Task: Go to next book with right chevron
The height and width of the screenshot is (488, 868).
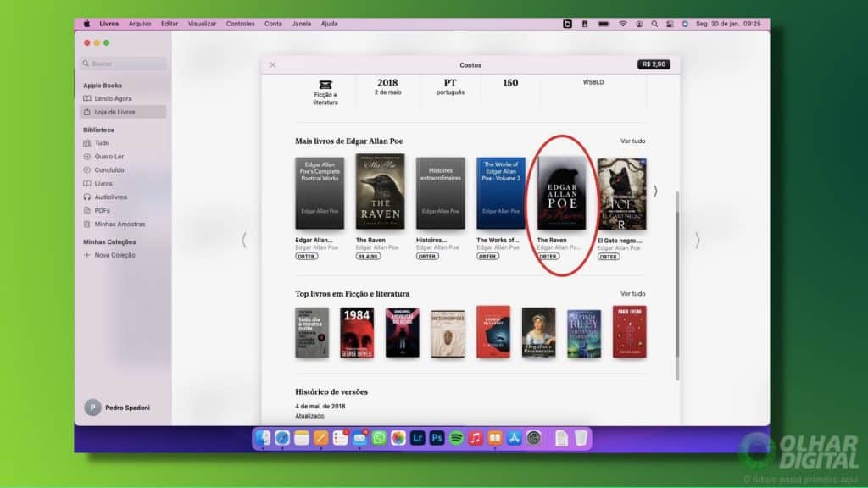Action: coord(698,240)
